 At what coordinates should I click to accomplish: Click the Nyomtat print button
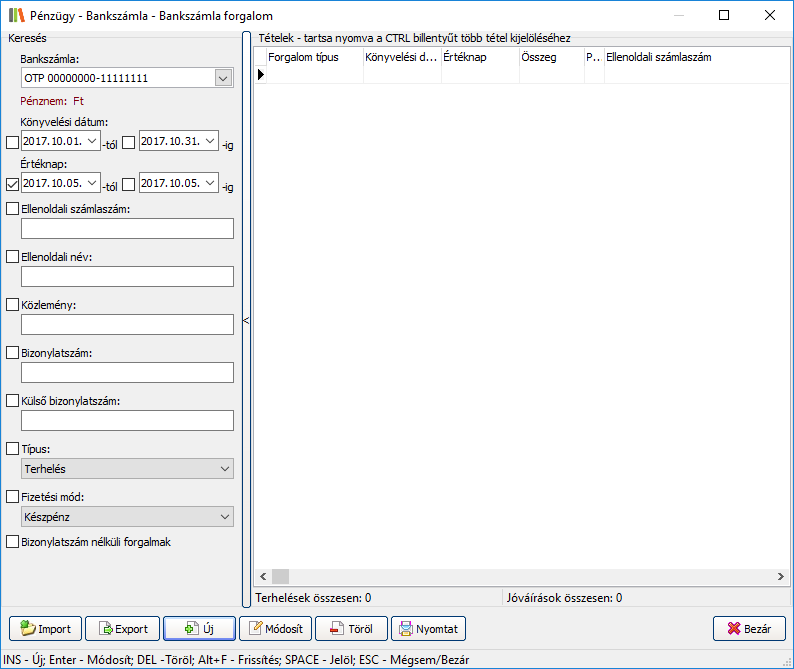point(429,629)
